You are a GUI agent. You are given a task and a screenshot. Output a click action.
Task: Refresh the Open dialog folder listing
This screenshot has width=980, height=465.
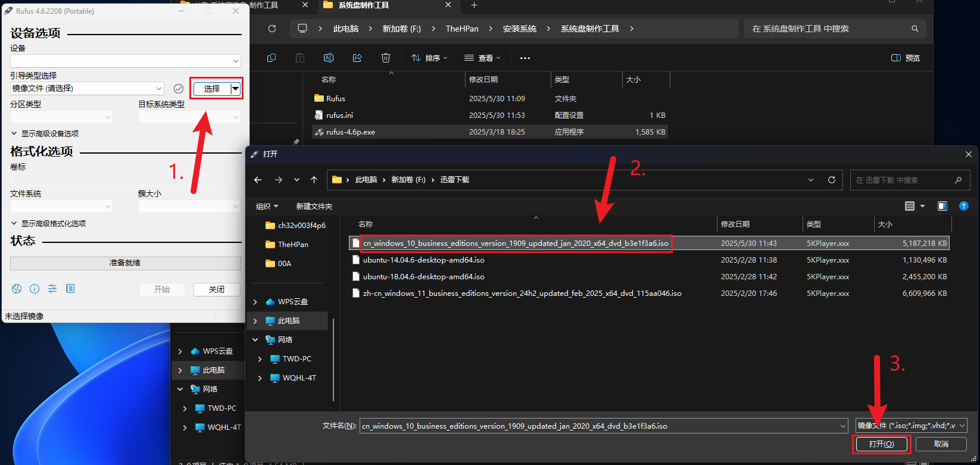tap(832, 180)
